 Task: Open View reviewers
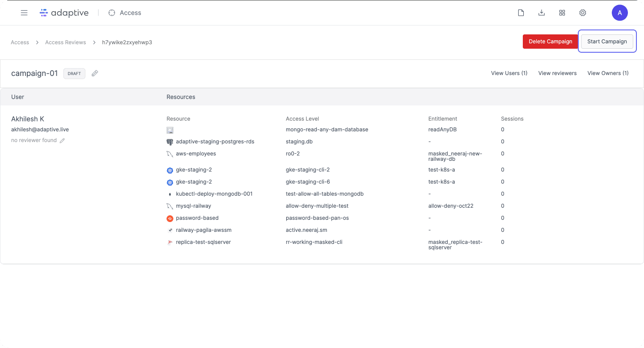pos(557,73)
